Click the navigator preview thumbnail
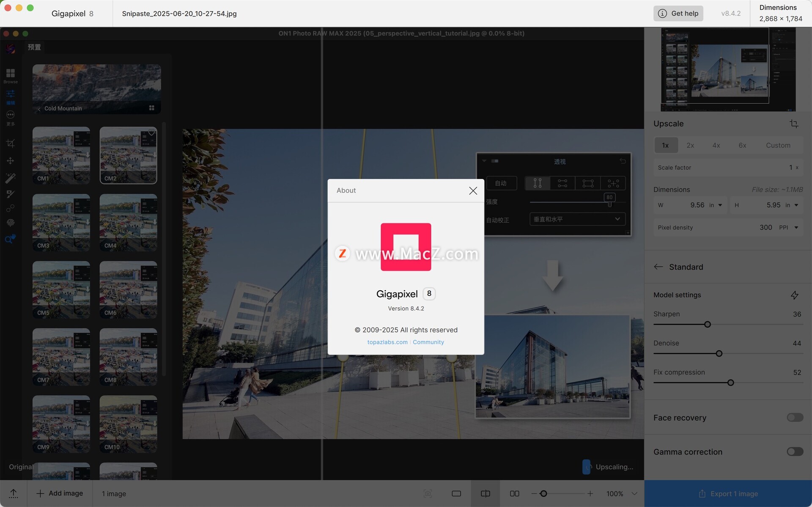The image size is (812, 507). (728, 69)
